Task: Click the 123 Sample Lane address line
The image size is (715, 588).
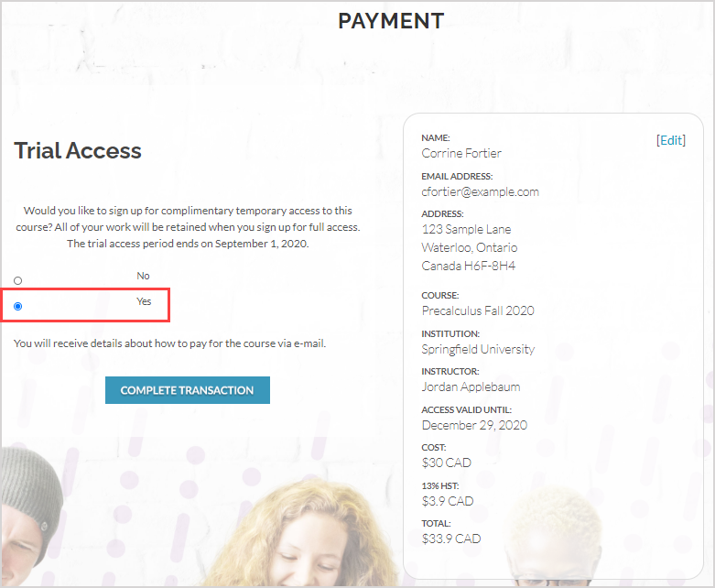Action: 466,230
